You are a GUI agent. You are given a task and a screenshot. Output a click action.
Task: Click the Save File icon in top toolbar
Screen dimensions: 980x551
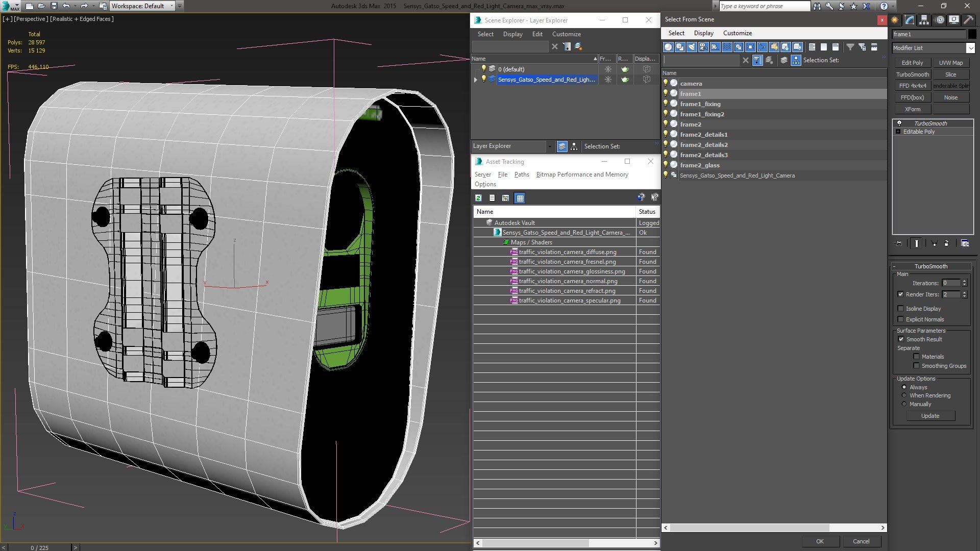click(54, 6)
